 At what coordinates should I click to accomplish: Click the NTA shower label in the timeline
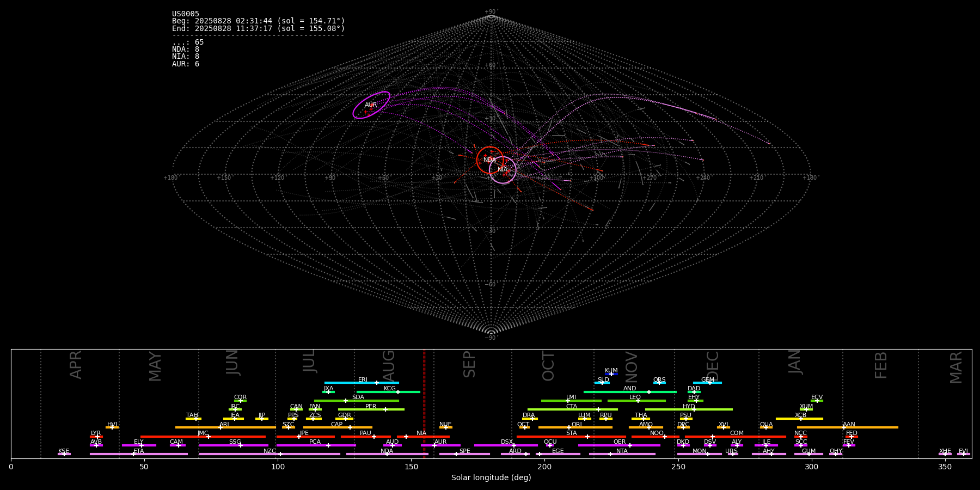[622, 451]
